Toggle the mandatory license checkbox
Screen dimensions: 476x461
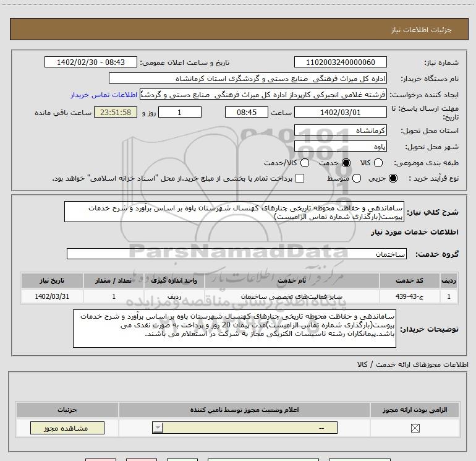[x=415, y=428]
